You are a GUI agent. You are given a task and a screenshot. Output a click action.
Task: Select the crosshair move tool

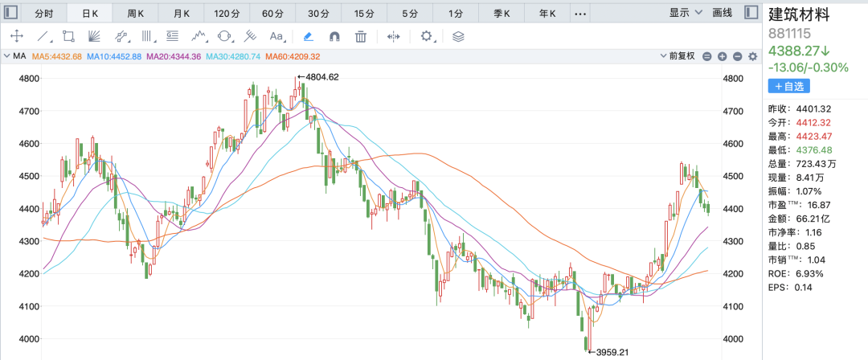point(16,36)
